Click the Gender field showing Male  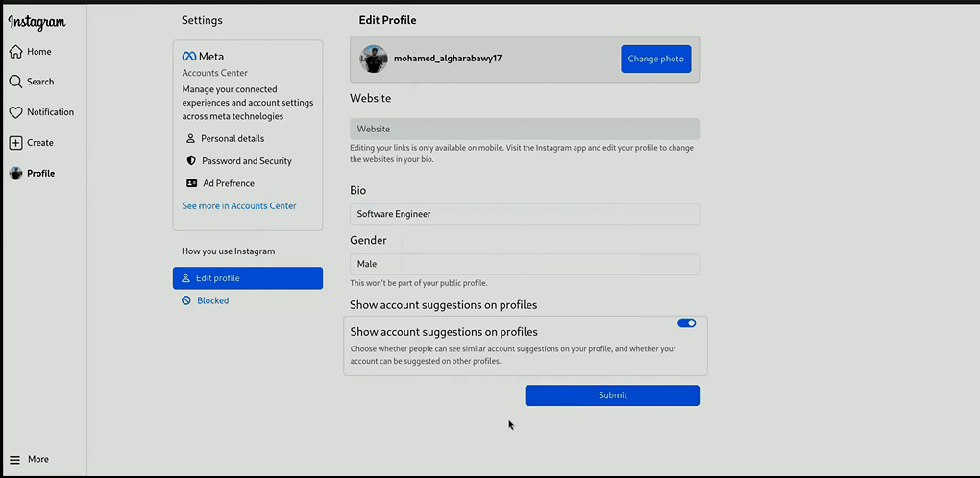[x=525, y=264]
